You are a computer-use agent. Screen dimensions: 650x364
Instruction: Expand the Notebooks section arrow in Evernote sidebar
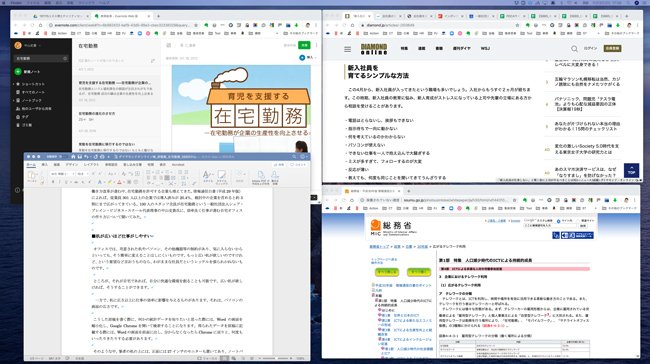click(14, 100)
